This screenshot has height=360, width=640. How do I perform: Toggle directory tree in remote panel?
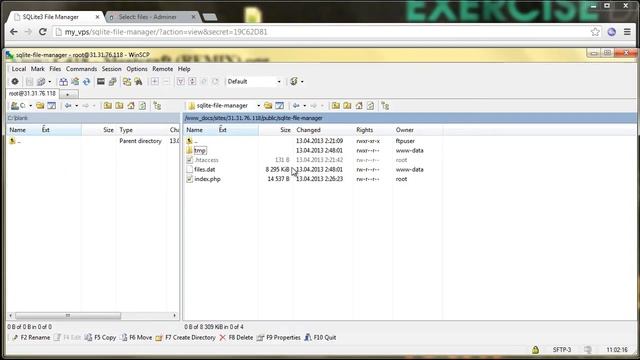click(x=385, y=106)
